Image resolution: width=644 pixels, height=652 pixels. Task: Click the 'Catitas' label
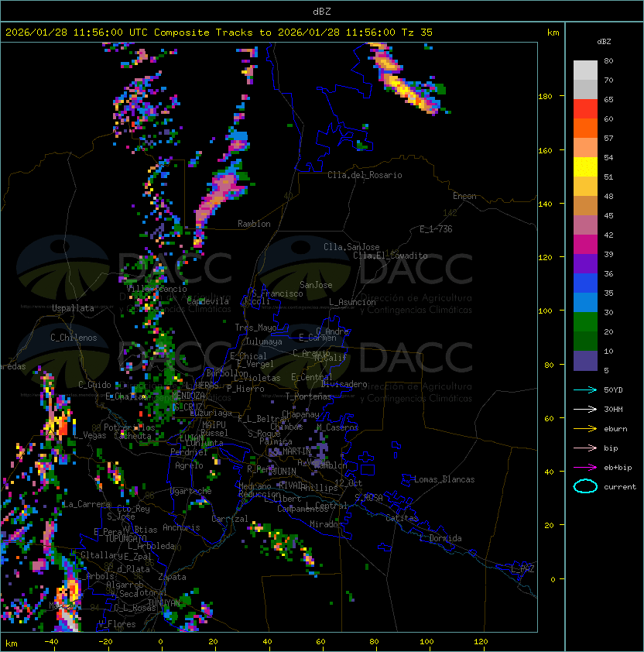(x=402, y=518)
